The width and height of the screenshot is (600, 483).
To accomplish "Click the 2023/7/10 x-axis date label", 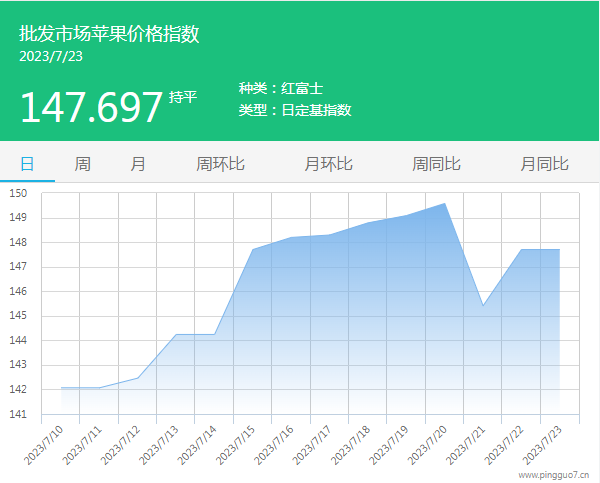I will [x=45, y=443].
